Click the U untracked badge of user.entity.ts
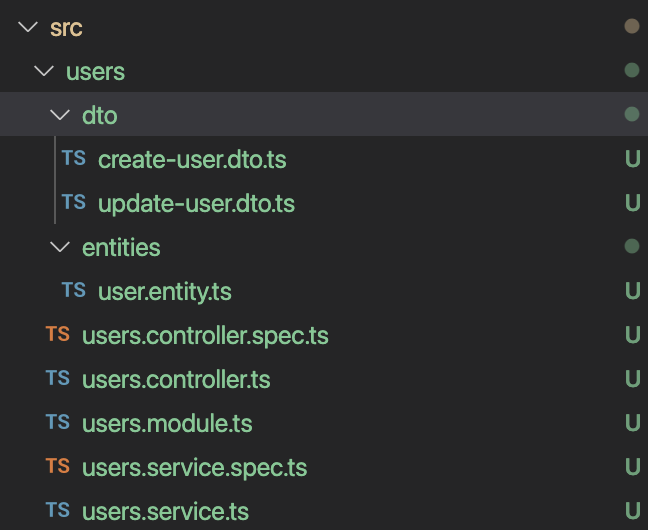Viewport: 648px width, 530px height. tap(633, 291)
